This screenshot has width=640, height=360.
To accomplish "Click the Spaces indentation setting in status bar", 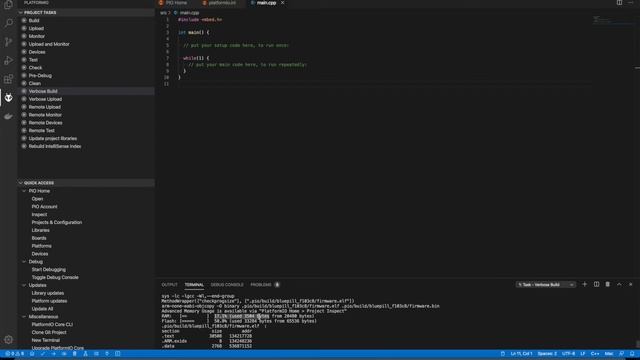I will (547, 354).
